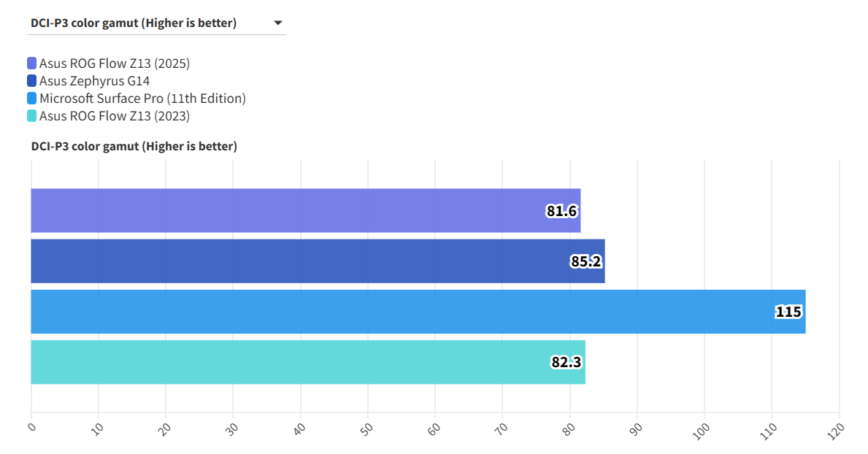
Task: Click Asus ROG Flow Z13 (2023) legend swatch
Action: 32,116
